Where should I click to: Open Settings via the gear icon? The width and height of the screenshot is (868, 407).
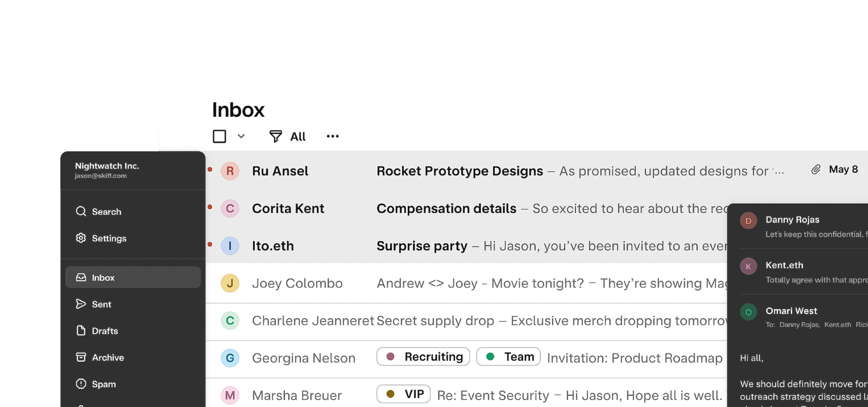81,238
